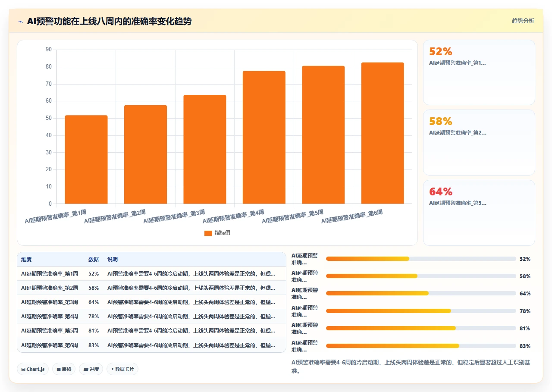Image resolution: width=552 pixels, height=392 pixels.
Task: Click the x-axis label AI延期预警准确率_第6周
Action: [x=352, y=216]
